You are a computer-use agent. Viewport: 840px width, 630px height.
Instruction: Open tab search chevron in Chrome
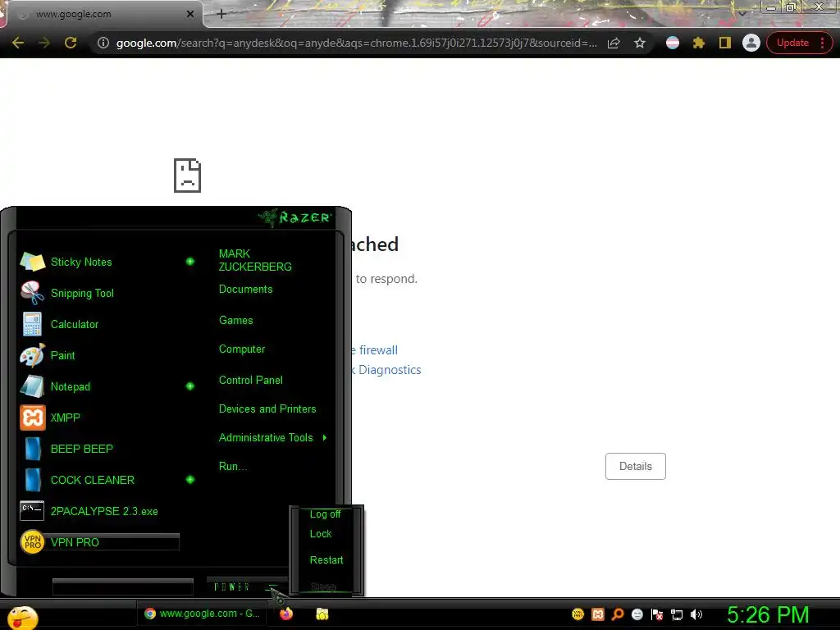click(x=742, y=13)
